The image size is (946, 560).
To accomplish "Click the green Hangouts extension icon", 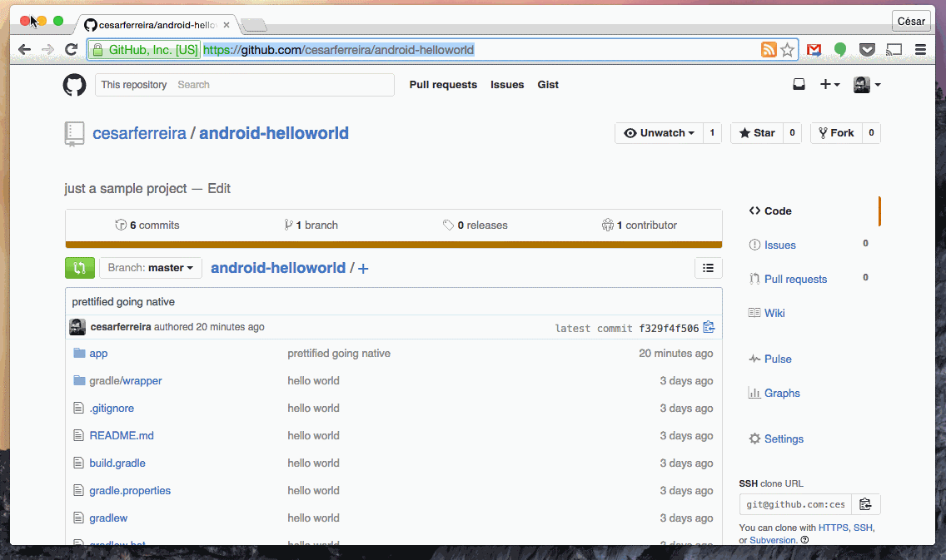I will tap(839, 50).
